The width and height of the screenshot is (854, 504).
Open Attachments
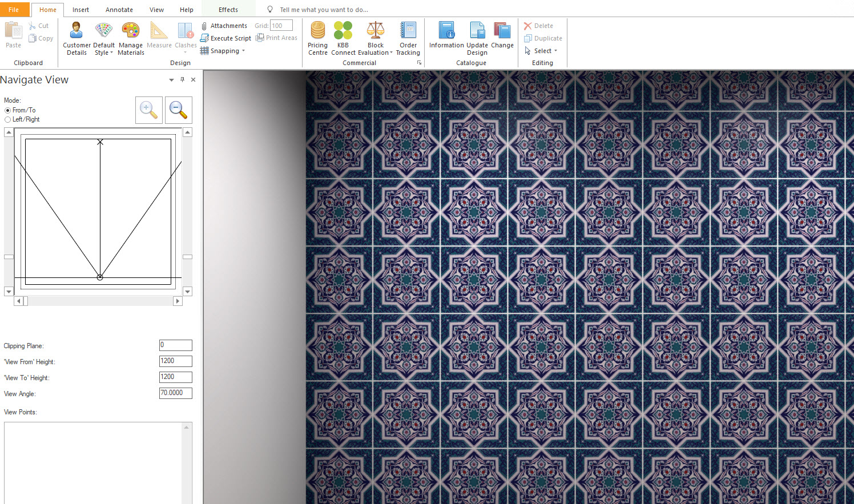pos(224,26)
